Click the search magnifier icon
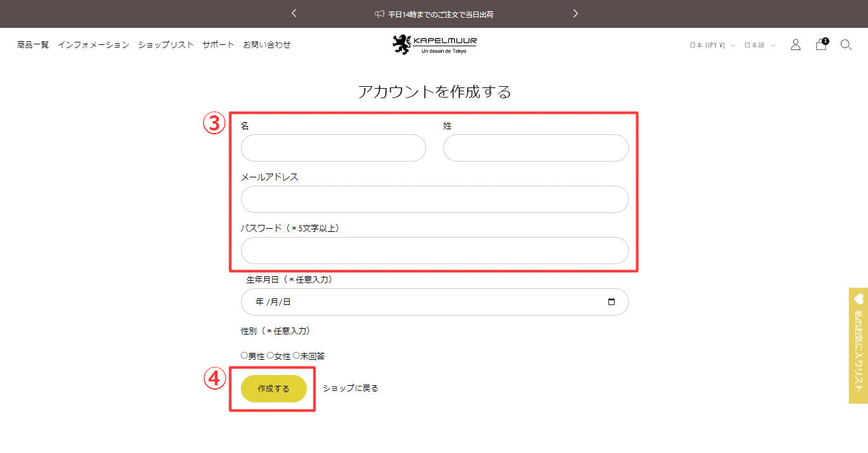Image resolution: width=868 pixels, height=453 pixels. click(x=846, y=45)
